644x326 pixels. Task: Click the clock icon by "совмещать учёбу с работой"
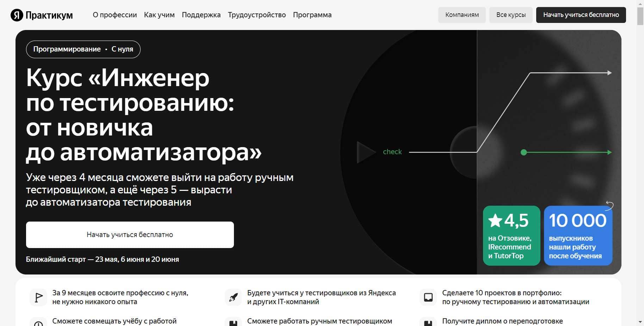tap(38, 322)
